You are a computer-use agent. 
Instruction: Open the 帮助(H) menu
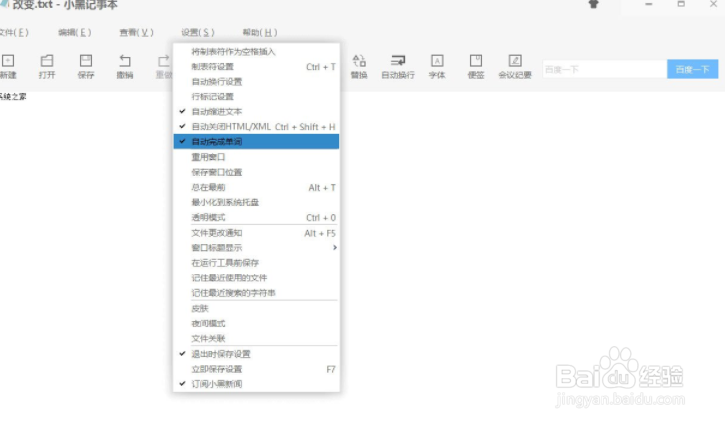260,32
